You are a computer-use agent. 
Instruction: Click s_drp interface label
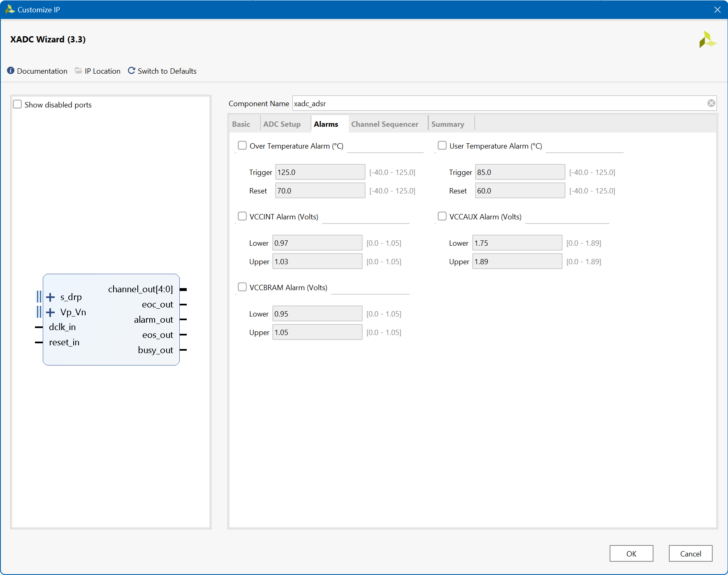(x=71, y=297)
